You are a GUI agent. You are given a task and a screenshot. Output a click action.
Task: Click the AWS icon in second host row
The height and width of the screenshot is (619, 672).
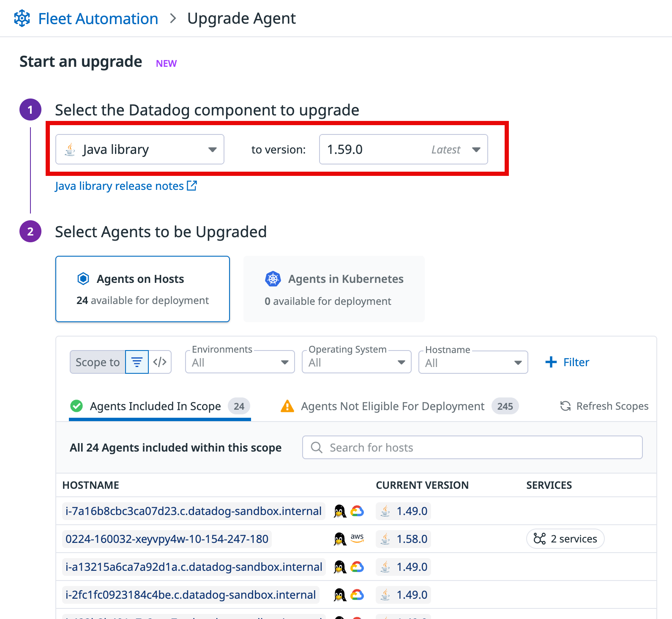point(357,538)
